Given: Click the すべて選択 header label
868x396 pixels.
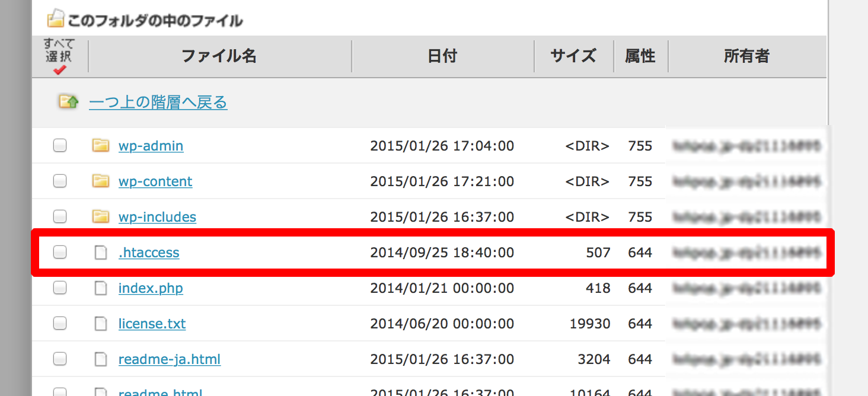Looking at the screenshot, I should coord(58,51).
